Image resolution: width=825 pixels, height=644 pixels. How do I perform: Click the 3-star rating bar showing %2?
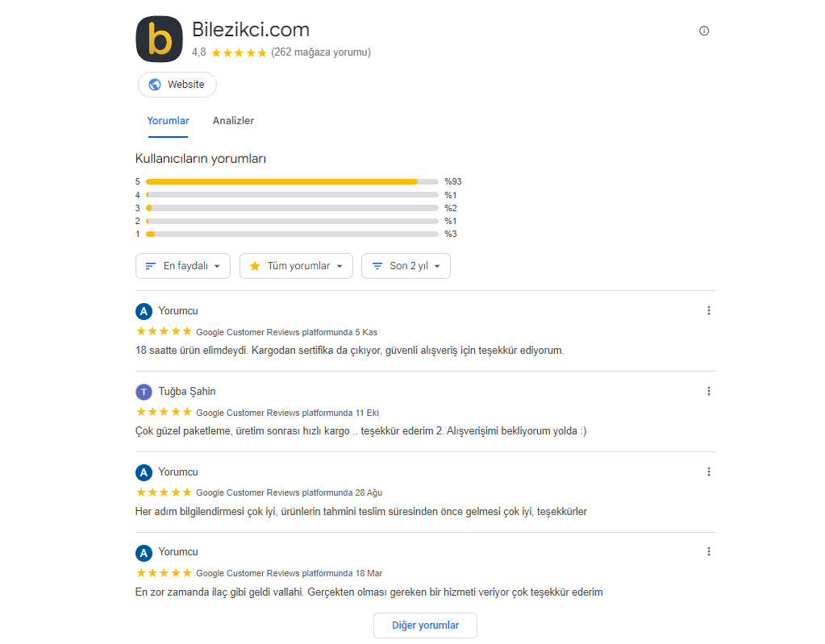pyautogui.click(x=292, y=208)
